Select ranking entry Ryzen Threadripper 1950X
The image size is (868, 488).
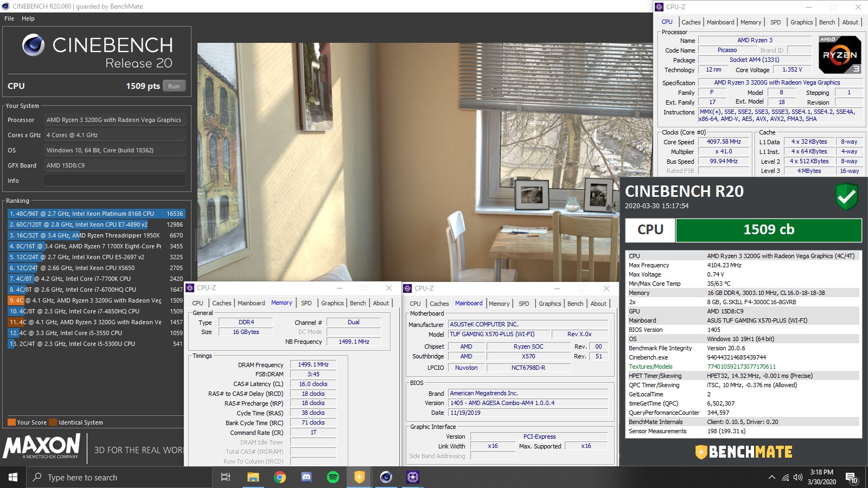coord(96,235)
